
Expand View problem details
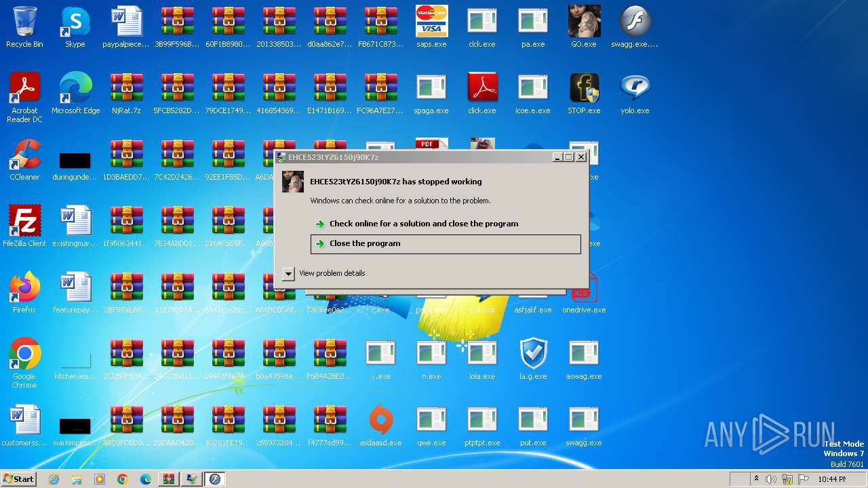point(324,273)
